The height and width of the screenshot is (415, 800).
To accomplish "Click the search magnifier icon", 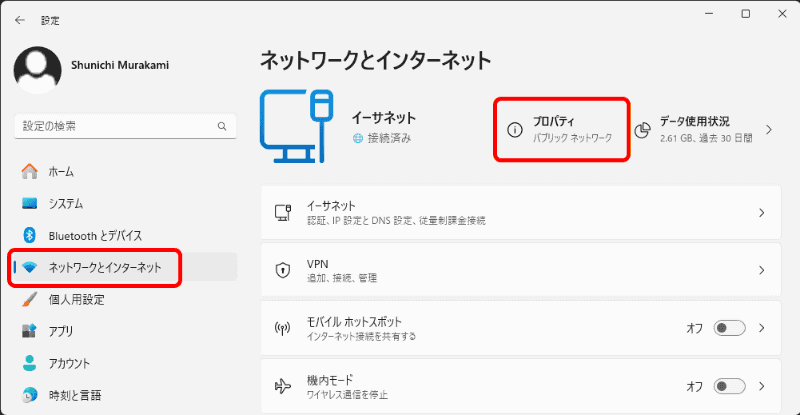I will [x=222, y=126].
